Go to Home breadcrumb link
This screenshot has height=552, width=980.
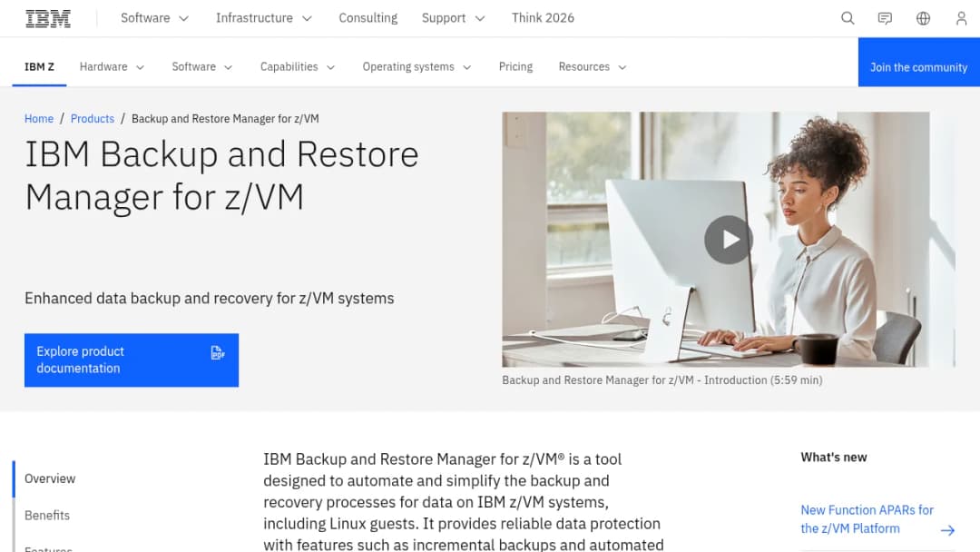tap(39, 119)
